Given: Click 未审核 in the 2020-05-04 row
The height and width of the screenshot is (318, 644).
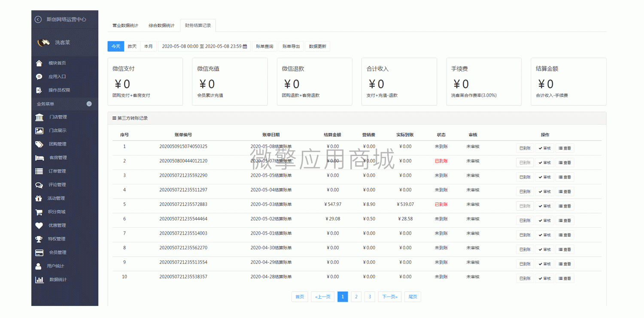Looking at the screenshot, I should (473, 190).
